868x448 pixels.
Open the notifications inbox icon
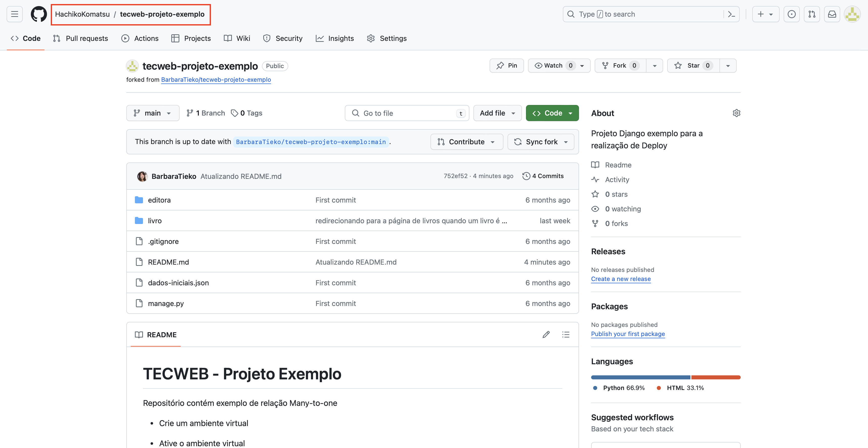[x=832, y=14]
